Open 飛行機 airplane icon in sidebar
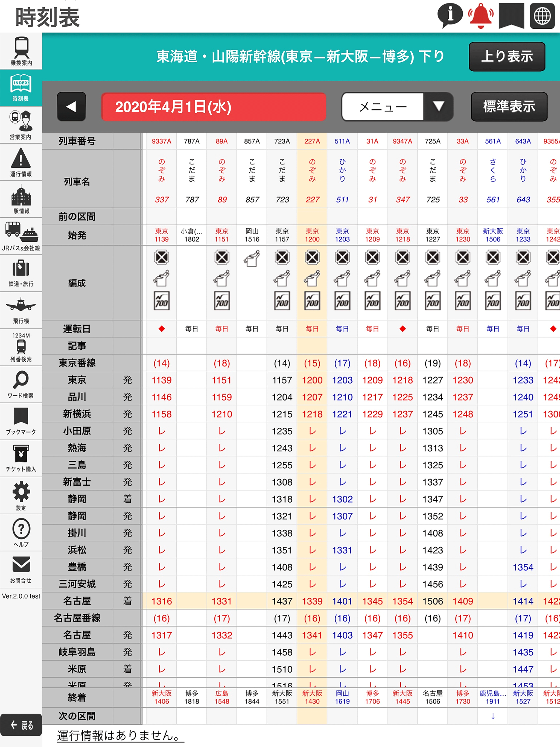Viewport: 560px width, 747px height. click(21, 310)
